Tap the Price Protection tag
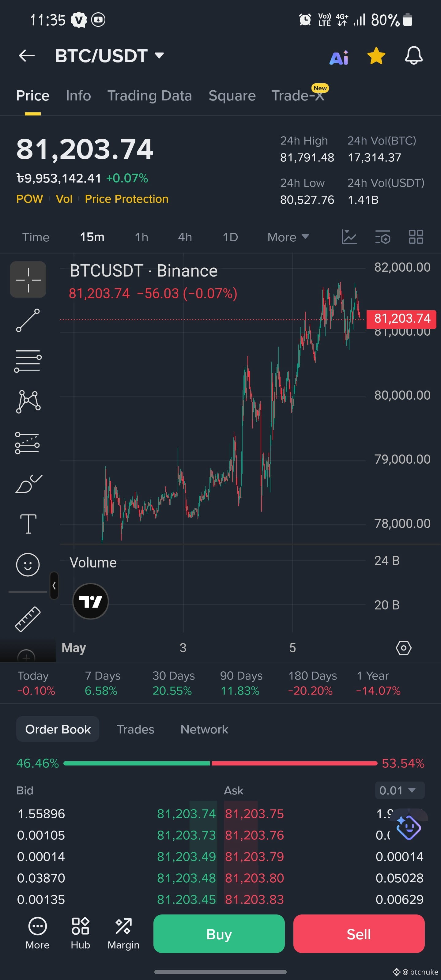The image size is (441, 980). (x=127, y=198)
